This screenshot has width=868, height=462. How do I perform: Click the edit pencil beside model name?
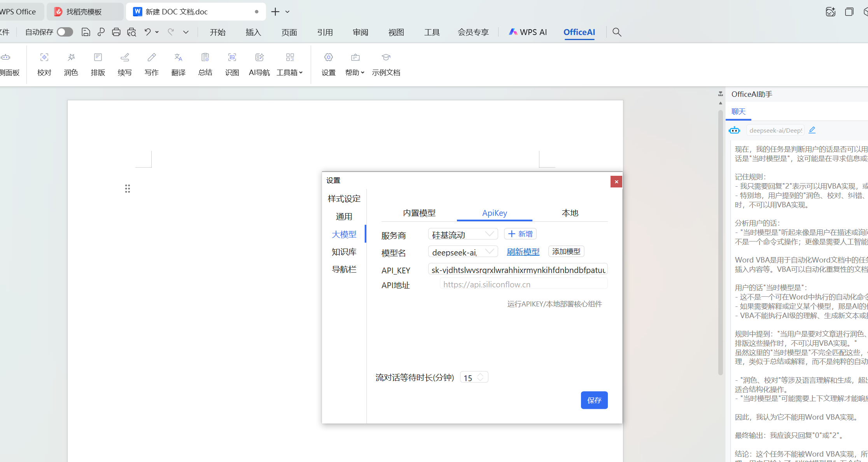click(x=812, y=130)
